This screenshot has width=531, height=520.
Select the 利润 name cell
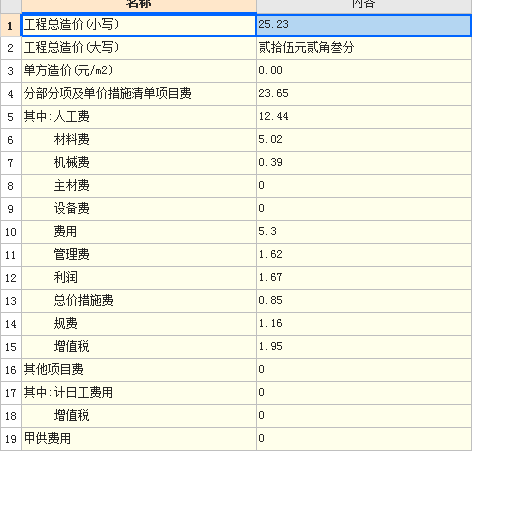click(139, 278)
